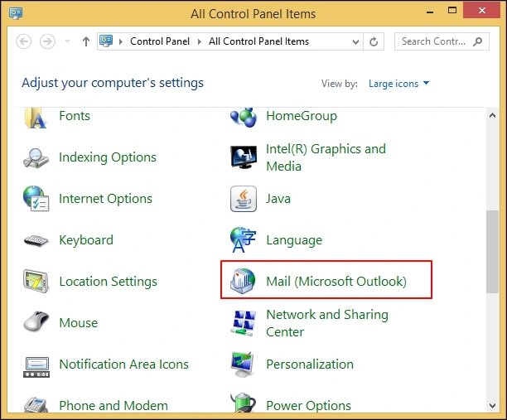Click the Language globe icon
Viewport: 507px width, 420px height.
pyautogui.click(x=244, y=240)
